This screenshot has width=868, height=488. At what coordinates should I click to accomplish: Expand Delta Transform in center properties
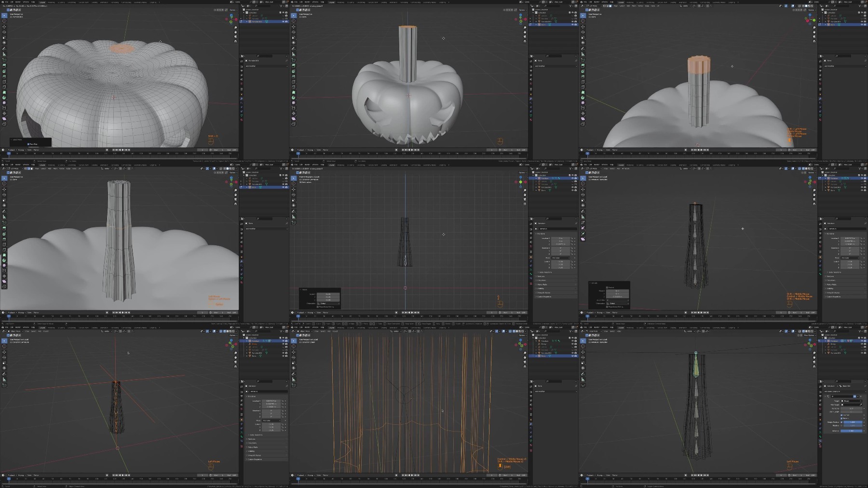click(544, 272)
